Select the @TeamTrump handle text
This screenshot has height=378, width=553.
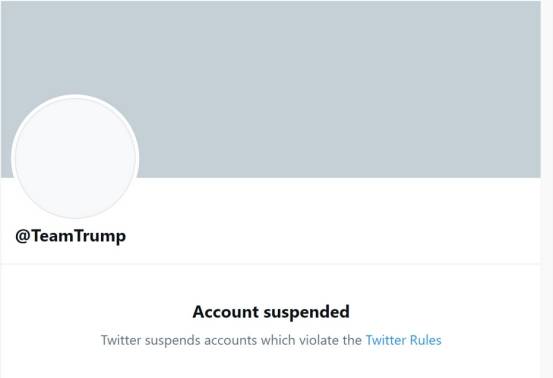point(71,236)
